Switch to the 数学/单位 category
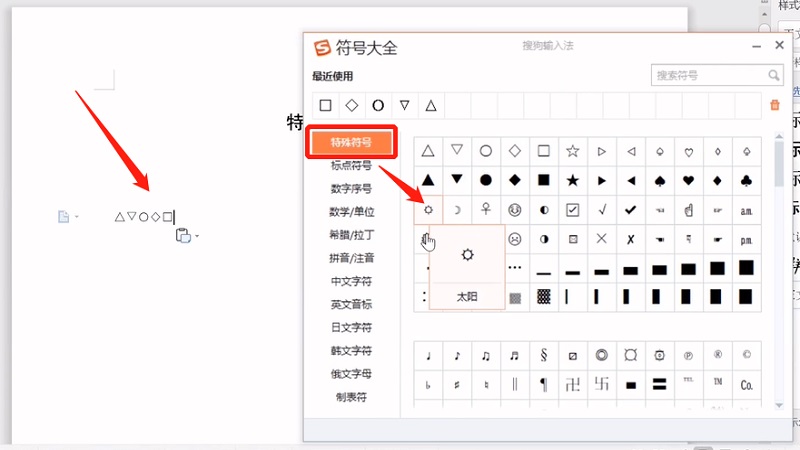The width and height of the screenshot is (800, 450). click(x=351, y=211)
